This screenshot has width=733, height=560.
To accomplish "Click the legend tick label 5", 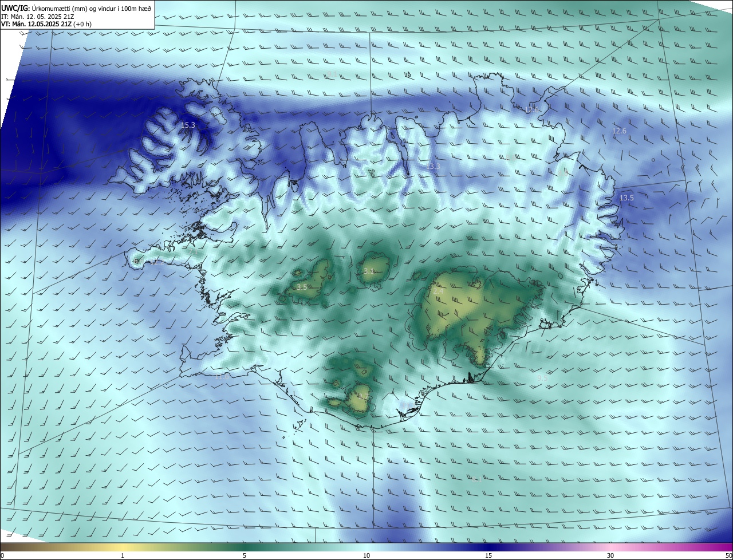I will [x=245, y=555].
